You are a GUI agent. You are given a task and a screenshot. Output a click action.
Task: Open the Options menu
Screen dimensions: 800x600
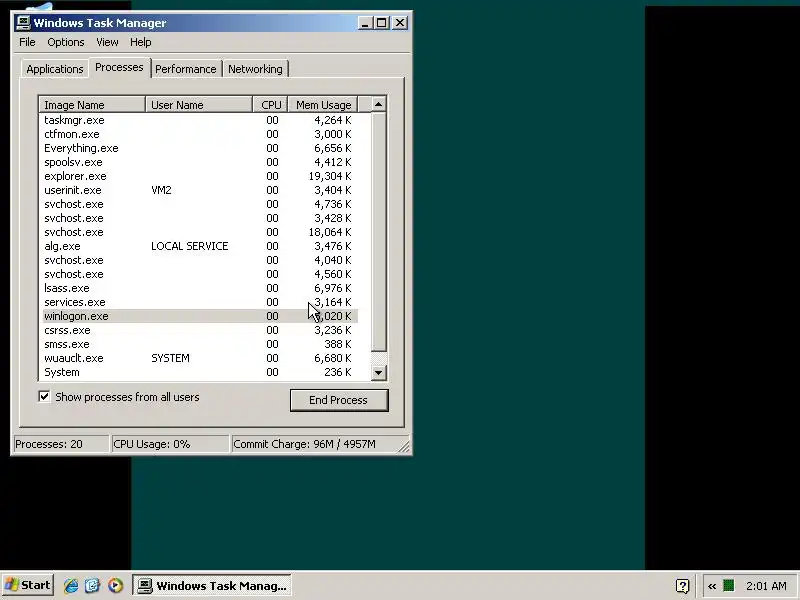point(66,42)
